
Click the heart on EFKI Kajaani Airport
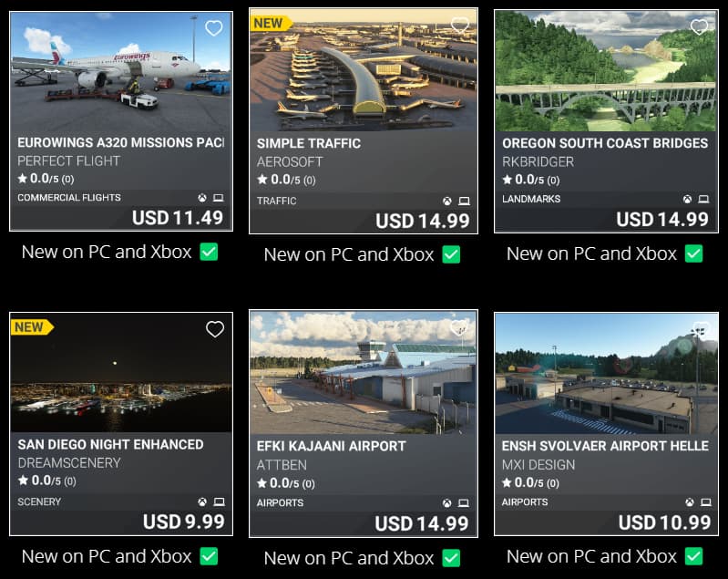click(459, 328)
